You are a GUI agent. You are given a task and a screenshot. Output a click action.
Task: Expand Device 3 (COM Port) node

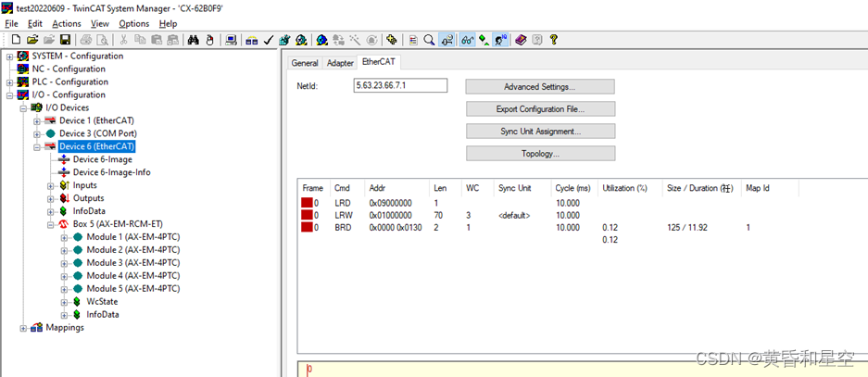[36, 133]
